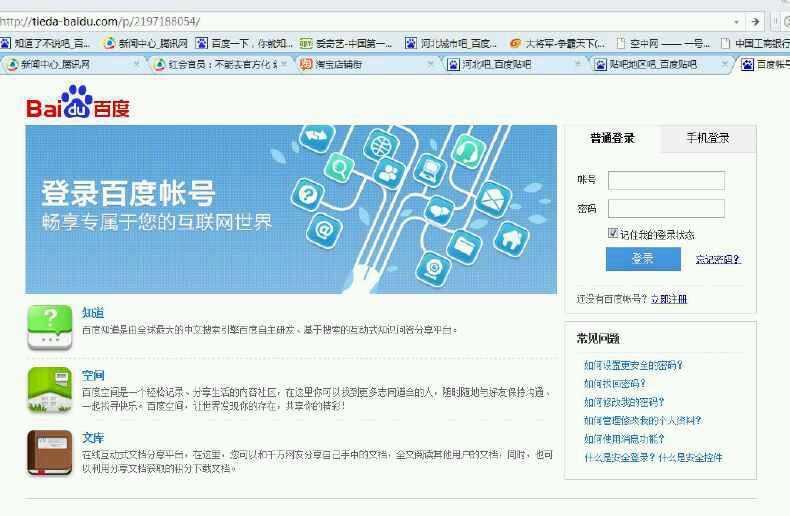Image resolution: width=790 pixels, height=516 pixels.
Task: Close the 淘宝店铺街 tab
Action: pyautogui.click(x=430, y=64)
